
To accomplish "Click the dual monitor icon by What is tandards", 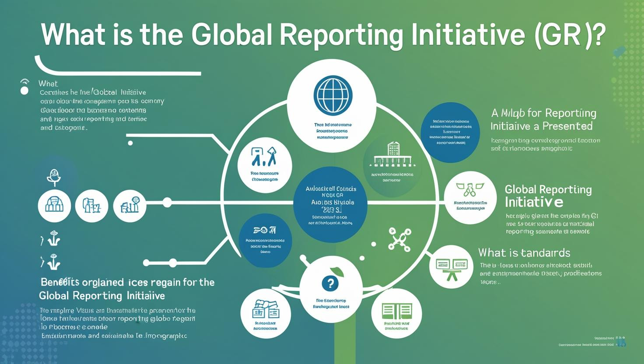I will [x=451, y=269].
